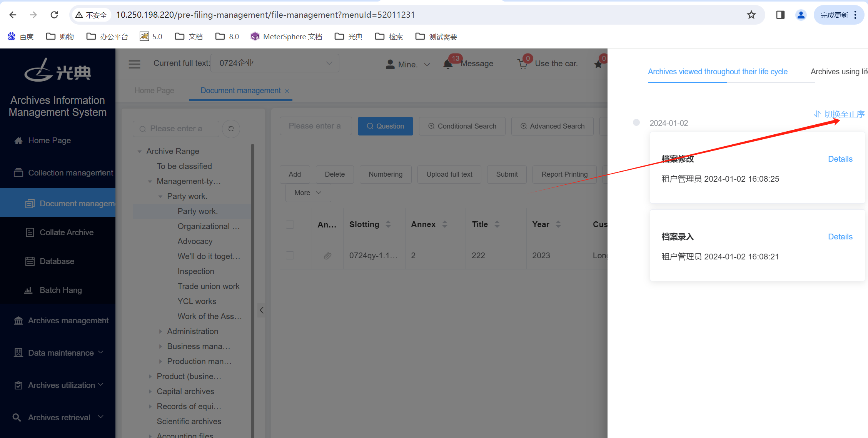Collapse Archive Range tree node

pyautogui.click(x=140, y=151)
